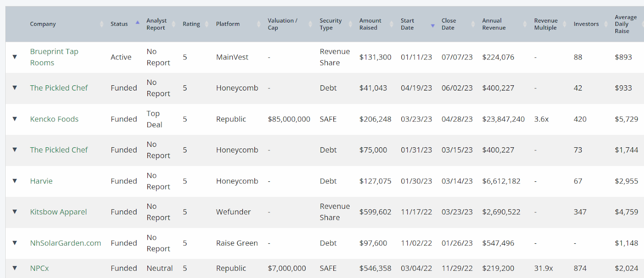Screen dimensions: 644x278
Task: Expand the Harvie row details
Action: (x=15, y=181)
